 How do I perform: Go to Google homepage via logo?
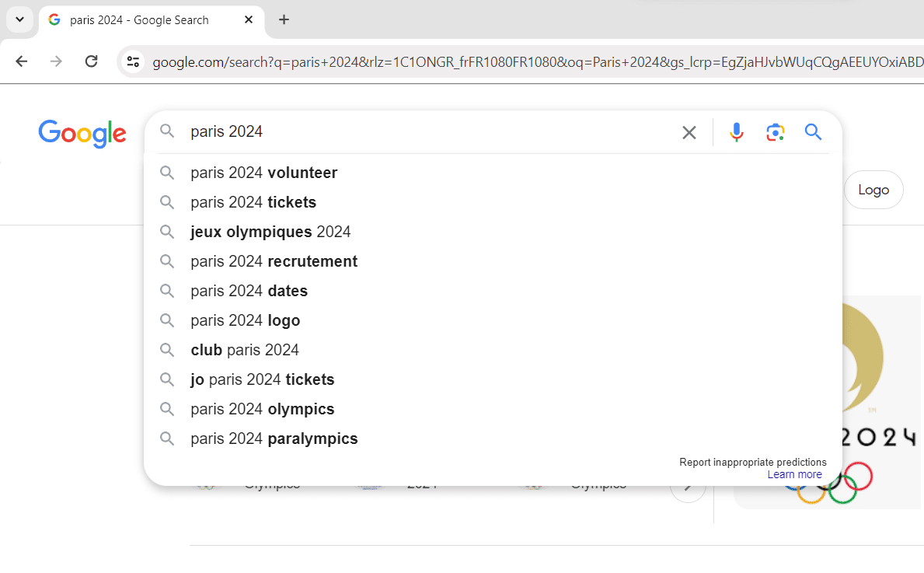82,134
